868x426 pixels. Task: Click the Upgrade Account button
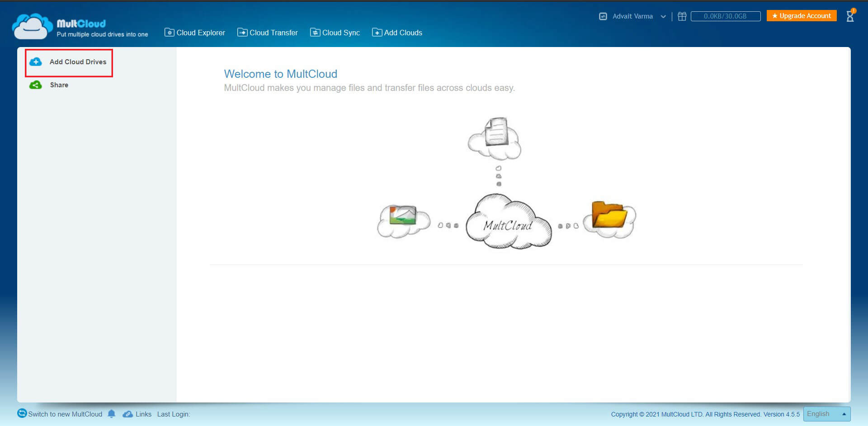801,15
